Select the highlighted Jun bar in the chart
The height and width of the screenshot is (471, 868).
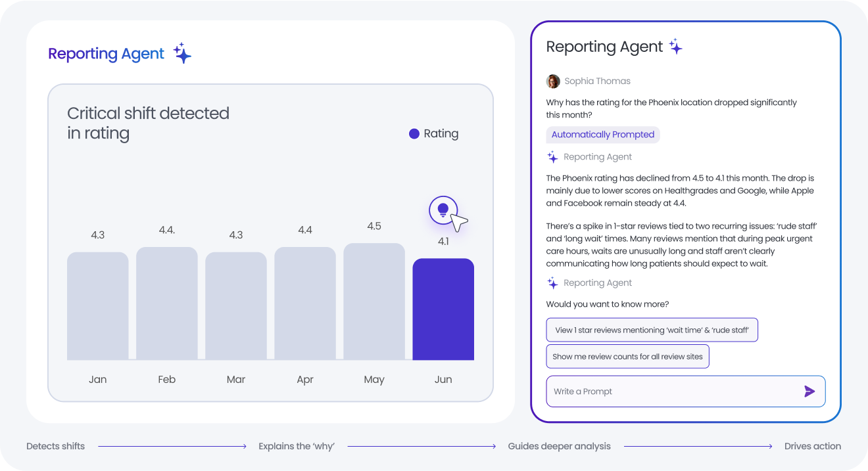pos(443,309)
